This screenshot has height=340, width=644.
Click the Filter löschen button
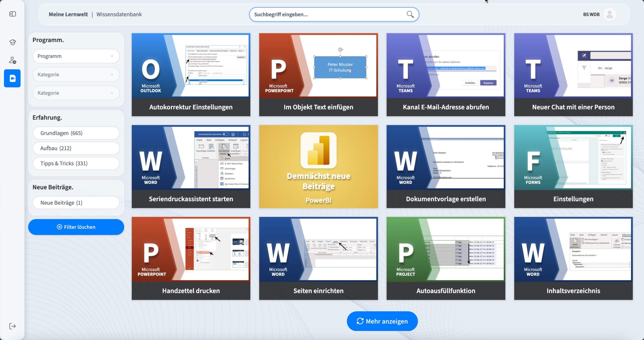76,227
